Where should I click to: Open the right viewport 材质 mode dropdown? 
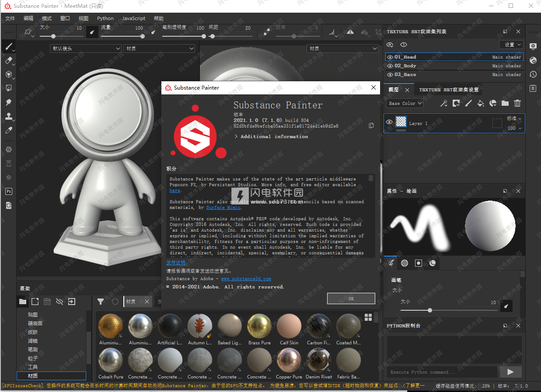click(342, 49)
